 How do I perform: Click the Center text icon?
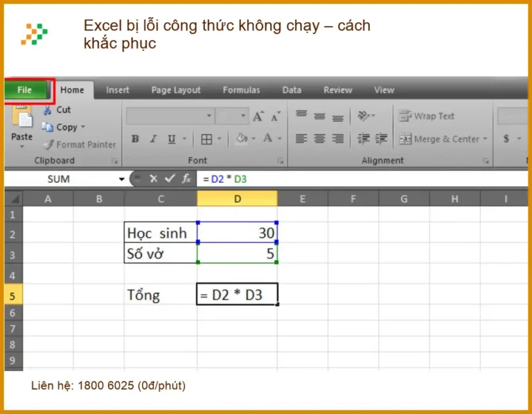click(319, 138)
